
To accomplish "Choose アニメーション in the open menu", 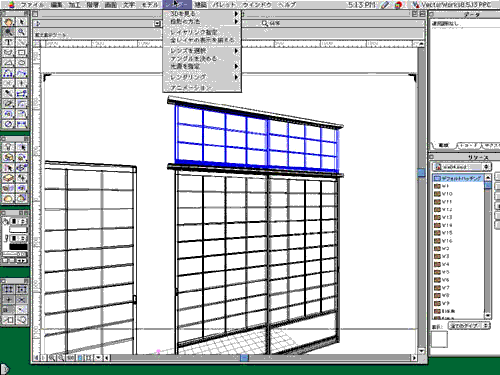I will point(202,88).
